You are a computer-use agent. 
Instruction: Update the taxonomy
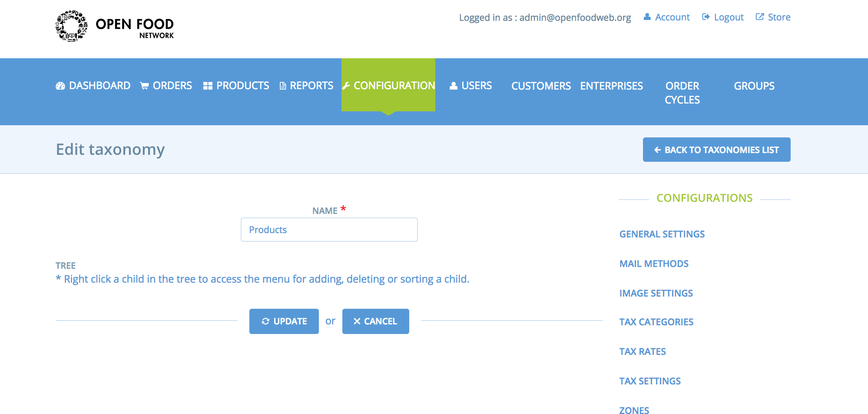284,321
